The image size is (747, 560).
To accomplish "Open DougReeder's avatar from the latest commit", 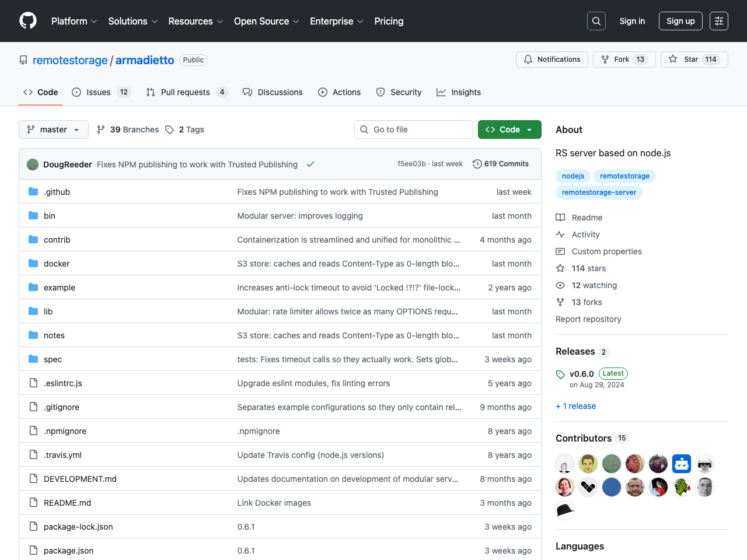I will [x=32, y=164].
